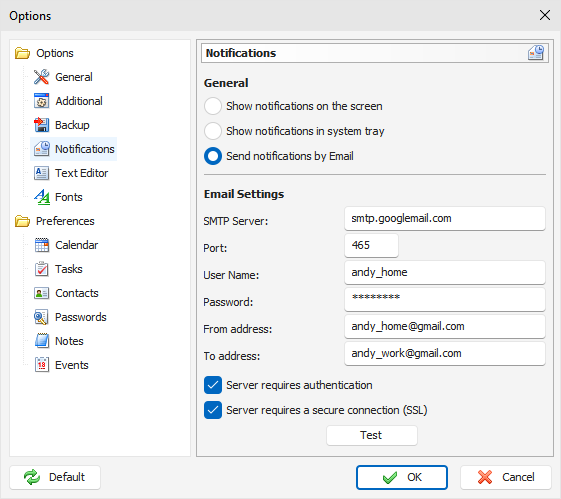Open the General tree item label
The height and width of the screenshot is (499, 561).
point(74,77)
